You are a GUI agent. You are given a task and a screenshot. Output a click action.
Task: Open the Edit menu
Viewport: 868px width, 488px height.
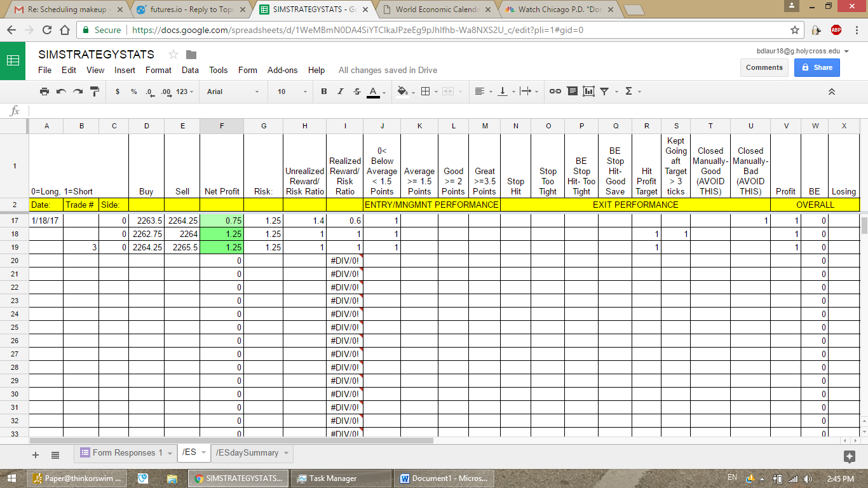pyautogui.click(x=69, y=70)
